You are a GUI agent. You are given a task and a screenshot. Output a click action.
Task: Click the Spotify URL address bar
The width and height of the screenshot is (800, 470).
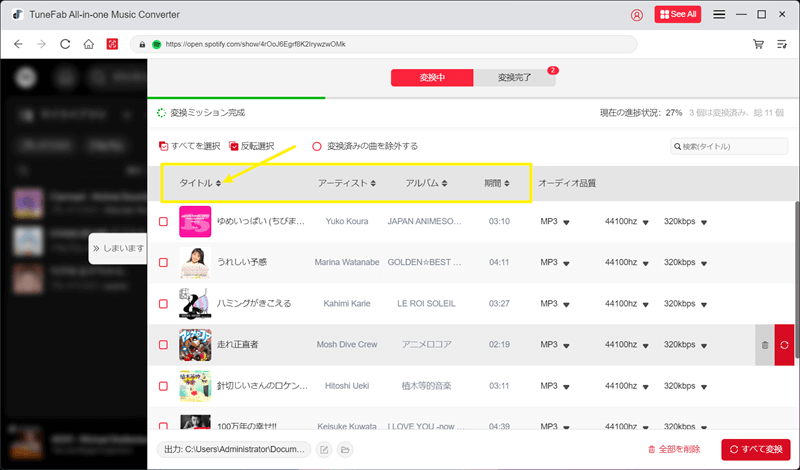384,44
